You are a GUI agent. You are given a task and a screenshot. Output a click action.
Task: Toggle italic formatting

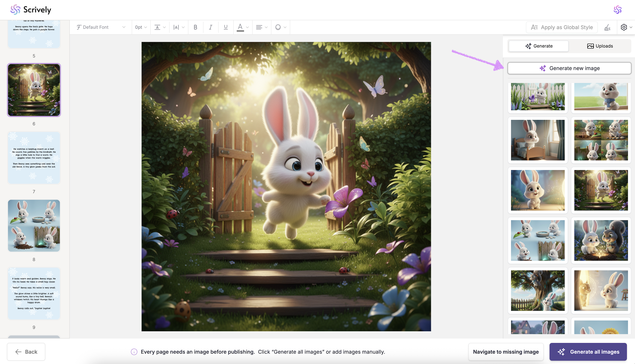coord(211,27)
